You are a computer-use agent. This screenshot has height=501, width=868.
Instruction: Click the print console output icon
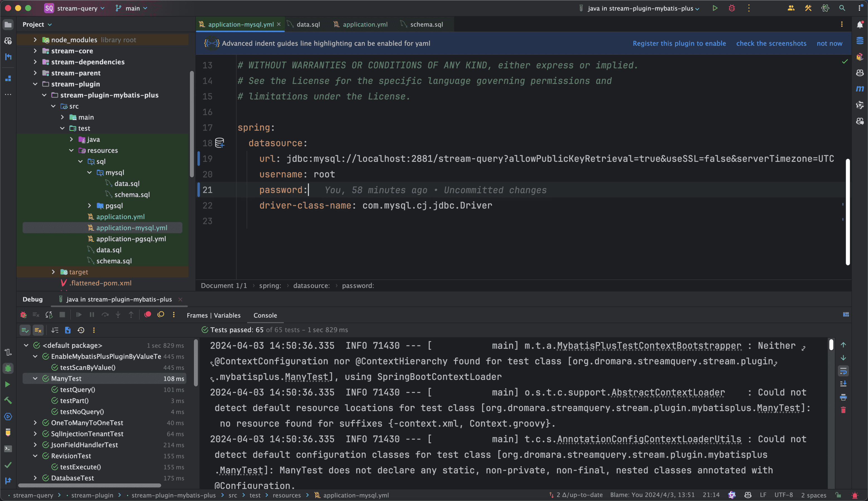point(843,397)
